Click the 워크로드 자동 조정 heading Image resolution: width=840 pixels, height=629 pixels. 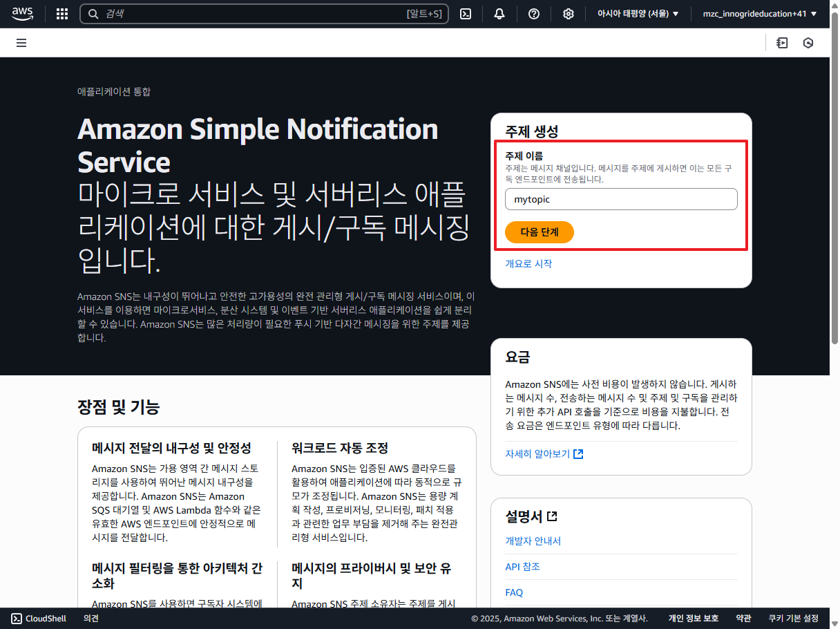click(340, 448)
